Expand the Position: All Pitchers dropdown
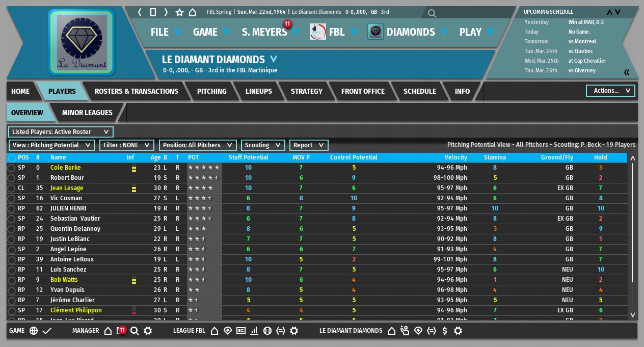 click(198, 145)
